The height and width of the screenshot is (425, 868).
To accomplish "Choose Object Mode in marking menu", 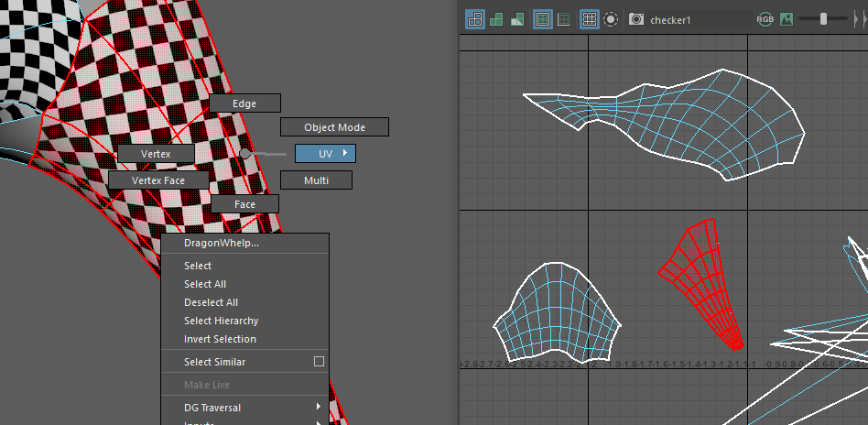I will coord(334,127).
